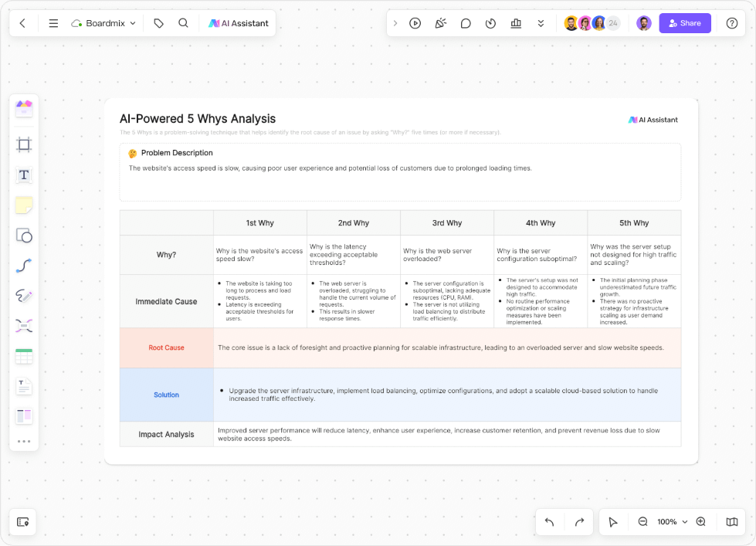Select the 5th Why column header
The height and width of the screenshot is (546, 756).
pos(634,223)
